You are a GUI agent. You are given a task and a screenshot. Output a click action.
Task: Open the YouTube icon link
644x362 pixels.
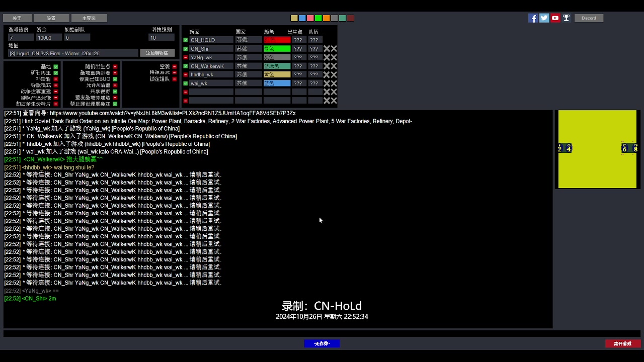555,18
